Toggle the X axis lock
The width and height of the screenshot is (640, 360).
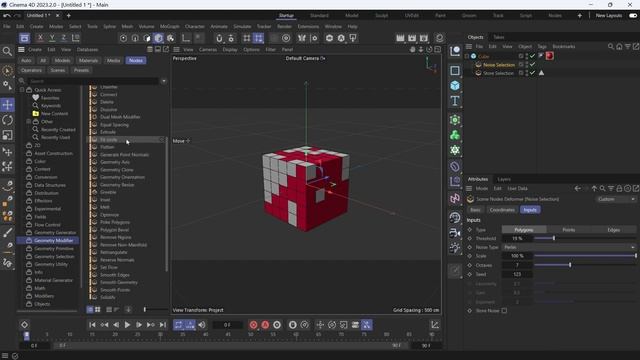pyautogui.click(x=40, y=38)
